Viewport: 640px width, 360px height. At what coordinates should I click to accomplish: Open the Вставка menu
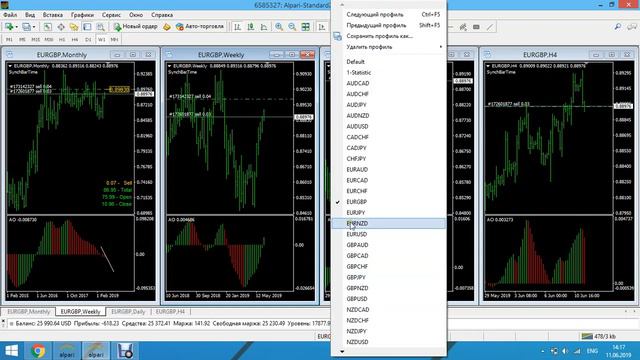click(x=53, y=15)
